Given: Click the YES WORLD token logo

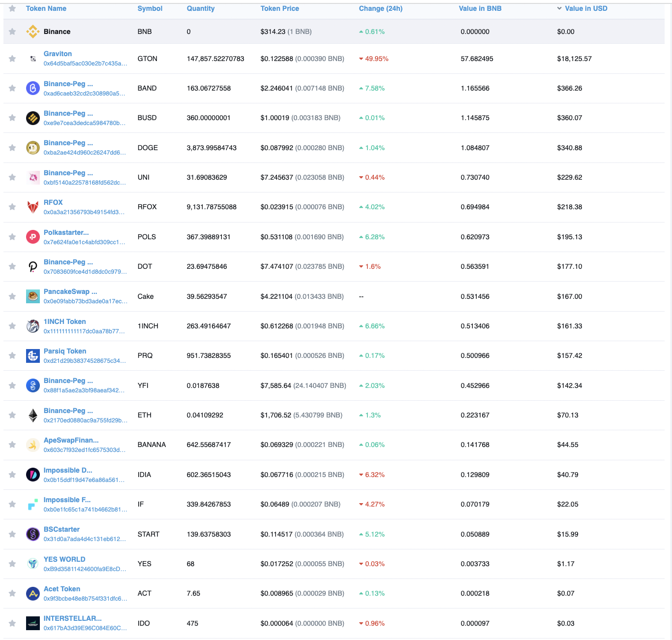Looking at the screenshot, I should tap(33, 564).
